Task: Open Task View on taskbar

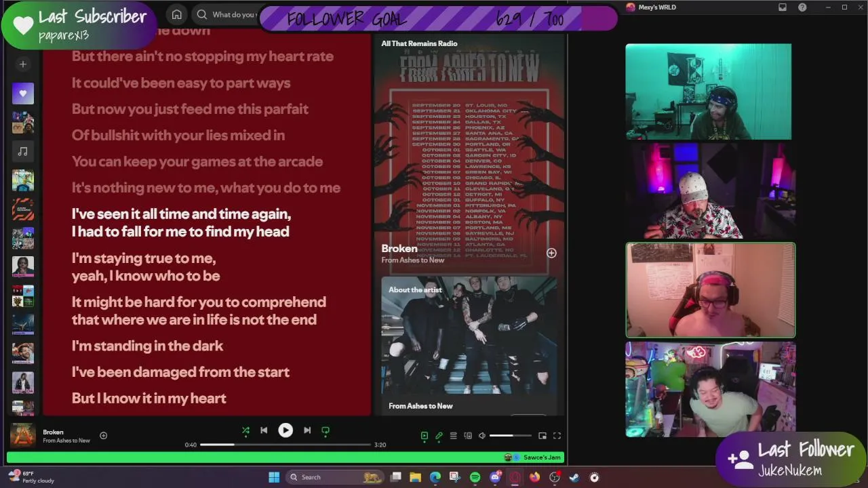Action: pyautogui.click(x=395, y=477)
